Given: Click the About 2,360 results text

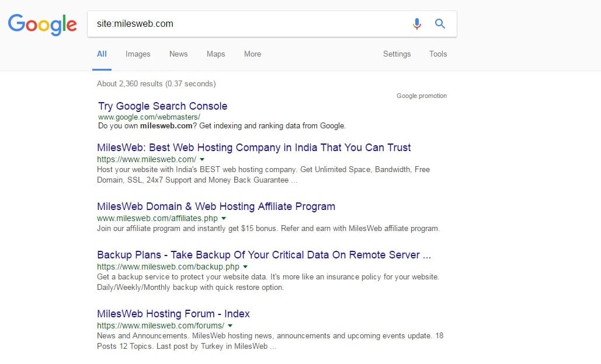Looking at the screenshot, I should [x=156, y=83].
